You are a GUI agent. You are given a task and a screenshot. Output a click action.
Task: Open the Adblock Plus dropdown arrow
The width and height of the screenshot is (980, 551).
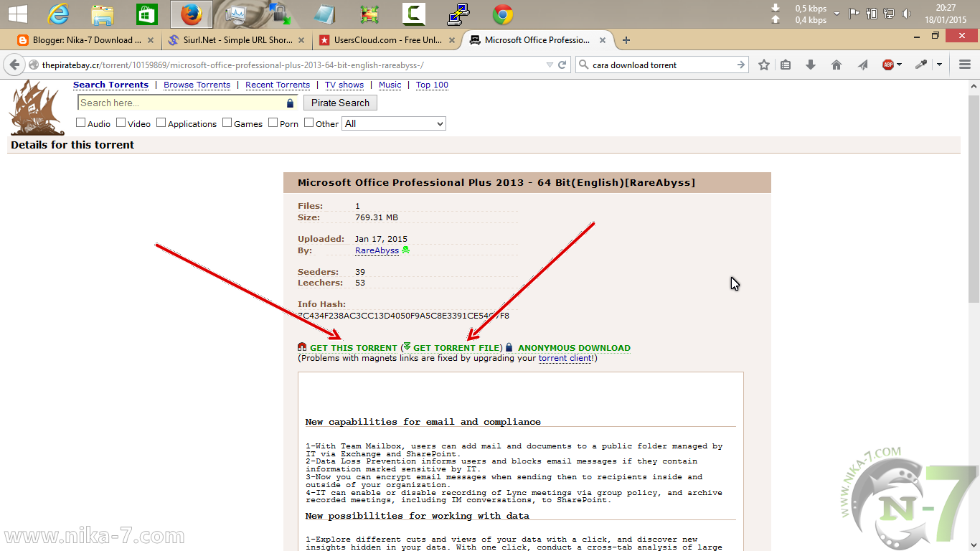pos(899,65)
